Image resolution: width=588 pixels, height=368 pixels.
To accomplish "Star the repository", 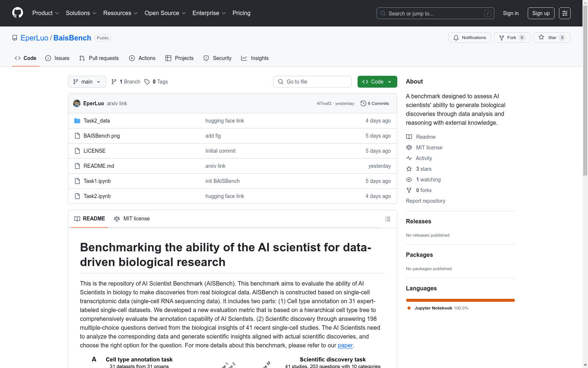I will coord(552,38).
